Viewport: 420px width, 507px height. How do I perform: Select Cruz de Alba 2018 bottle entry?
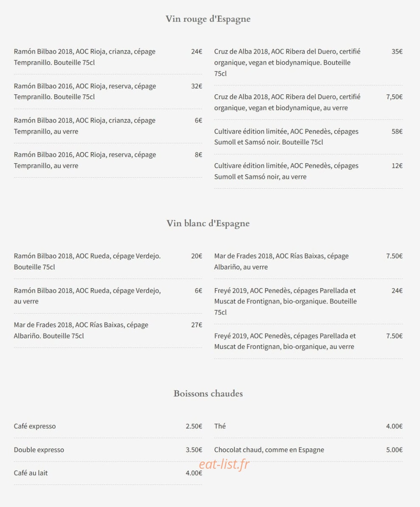(308, 62)
